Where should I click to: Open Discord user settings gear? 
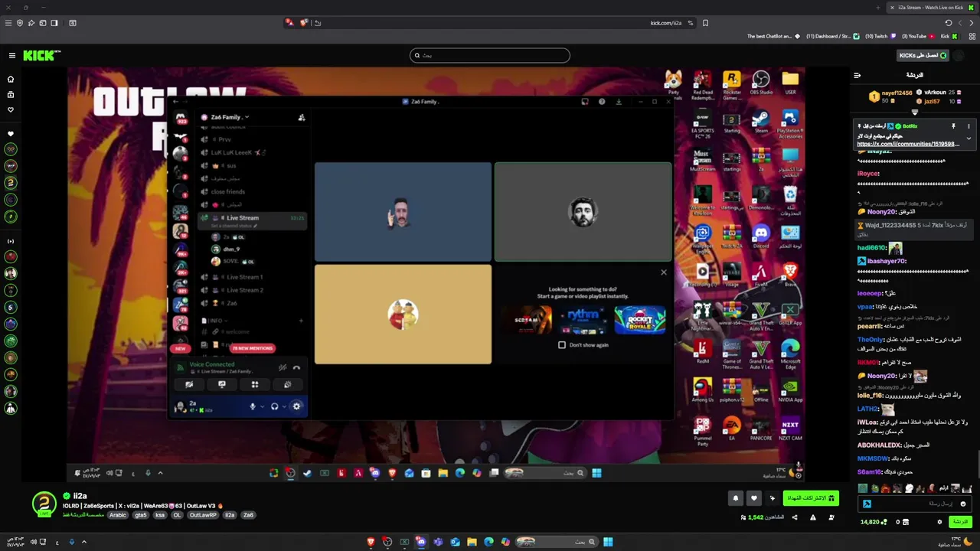point(296,406)
